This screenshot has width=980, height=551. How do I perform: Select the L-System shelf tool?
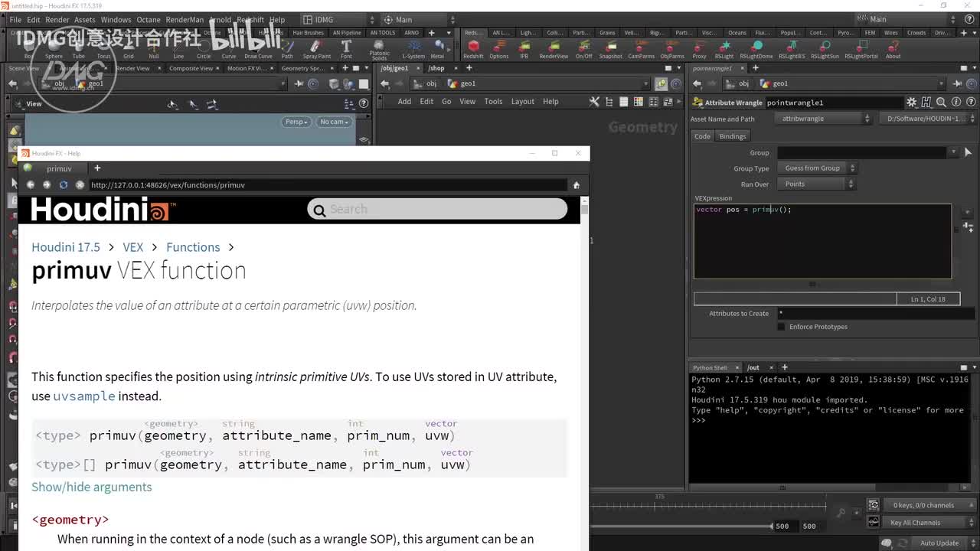[413, 50]
